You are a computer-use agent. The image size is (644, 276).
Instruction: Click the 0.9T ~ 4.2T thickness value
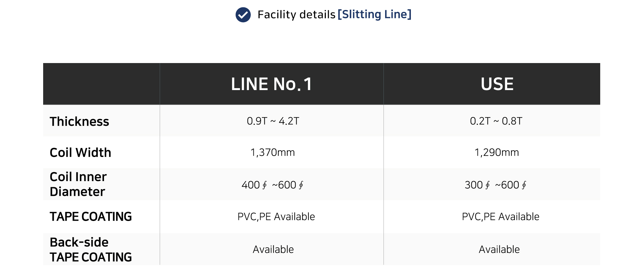click(273, 121)
